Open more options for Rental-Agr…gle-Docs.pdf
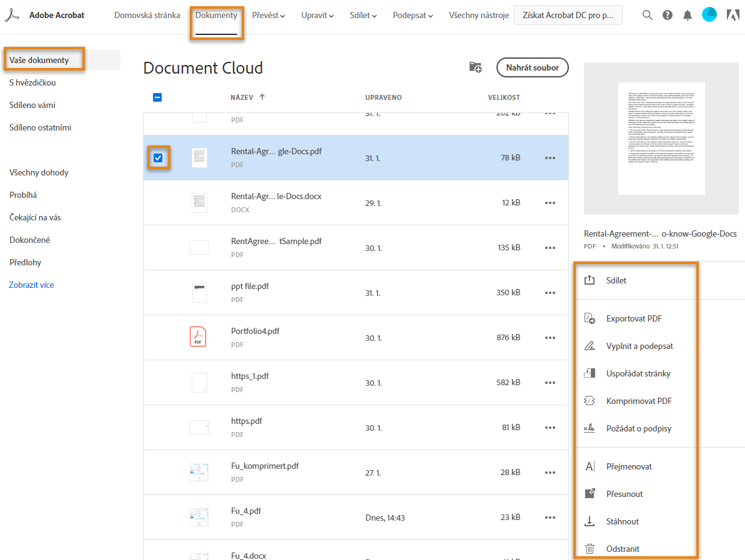The image size is (745, 560). (550, 158)
